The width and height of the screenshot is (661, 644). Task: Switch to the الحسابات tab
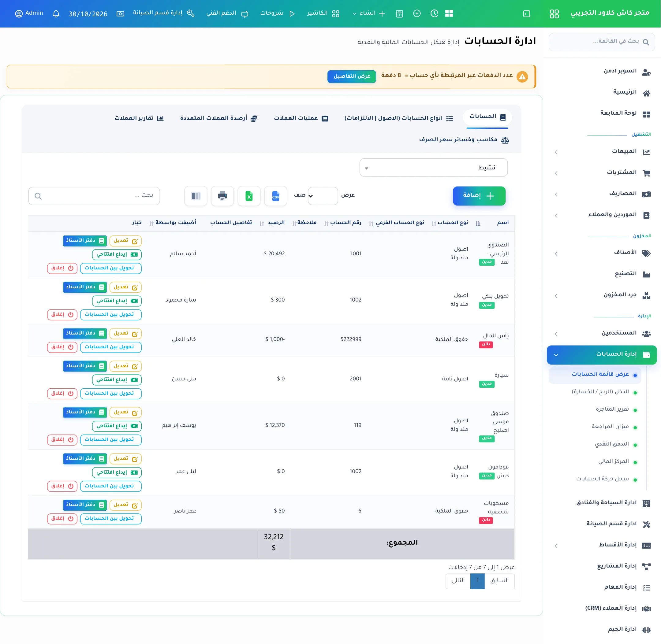(x=487, y=117)
